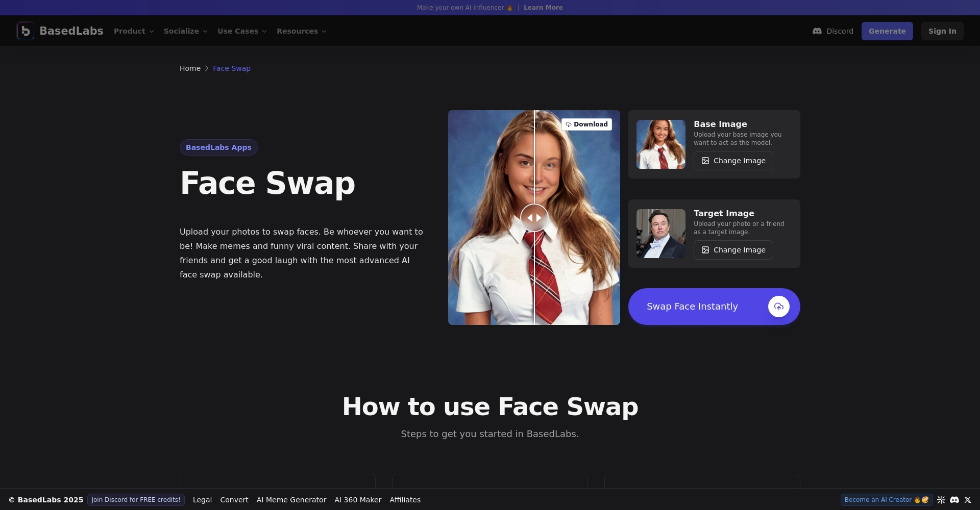Open the Legal footer link
The width and height of the screenshot is (980, 510).
pyautogui.click(x=202, y=500)
